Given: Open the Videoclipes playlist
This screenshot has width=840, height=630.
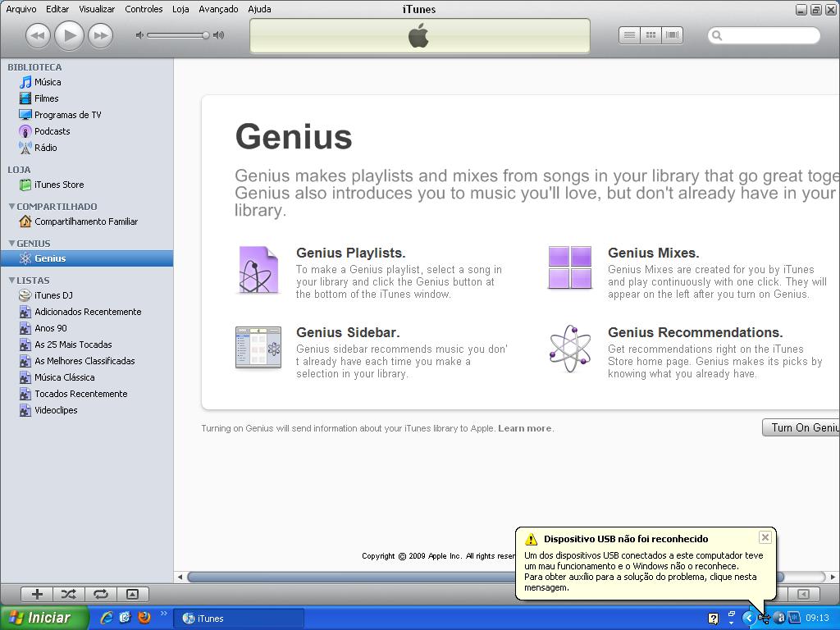Looking at the screenshot, I should point(87,410).
